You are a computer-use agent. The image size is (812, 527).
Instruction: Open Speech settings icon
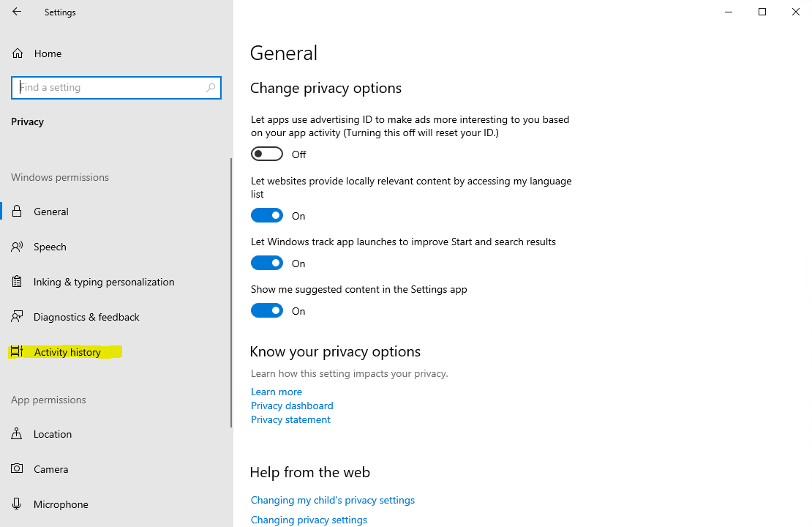[x=17, y=247]
